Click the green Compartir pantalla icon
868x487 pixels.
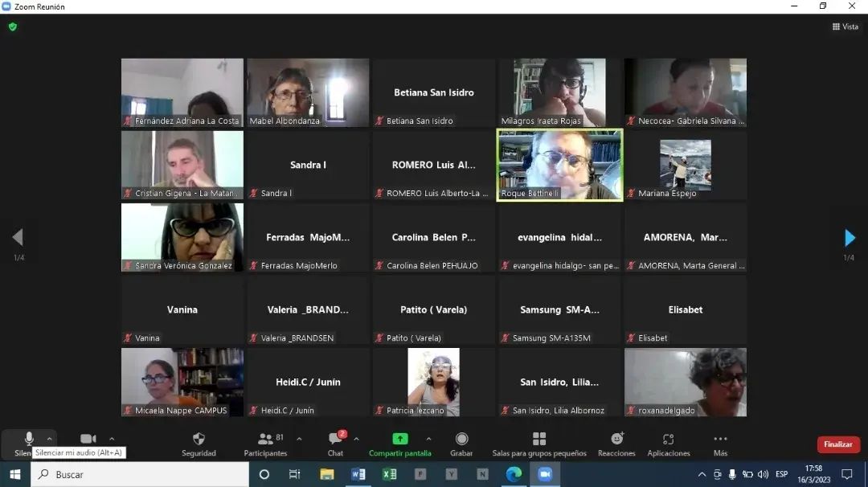(399, 439)
